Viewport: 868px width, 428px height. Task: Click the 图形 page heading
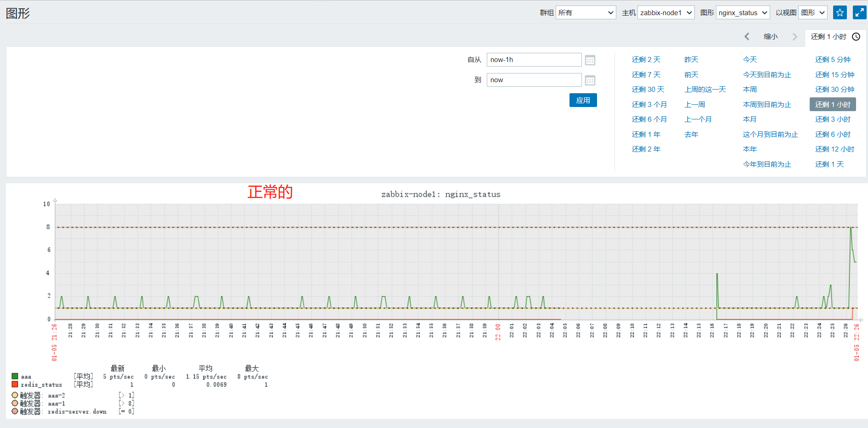18,13
